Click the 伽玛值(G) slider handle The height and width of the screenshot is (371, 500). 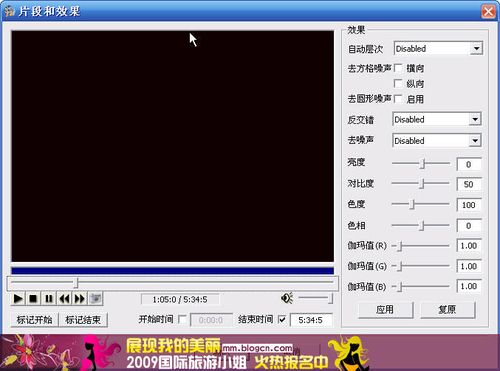pyautogui.click(x=400, y=266)
